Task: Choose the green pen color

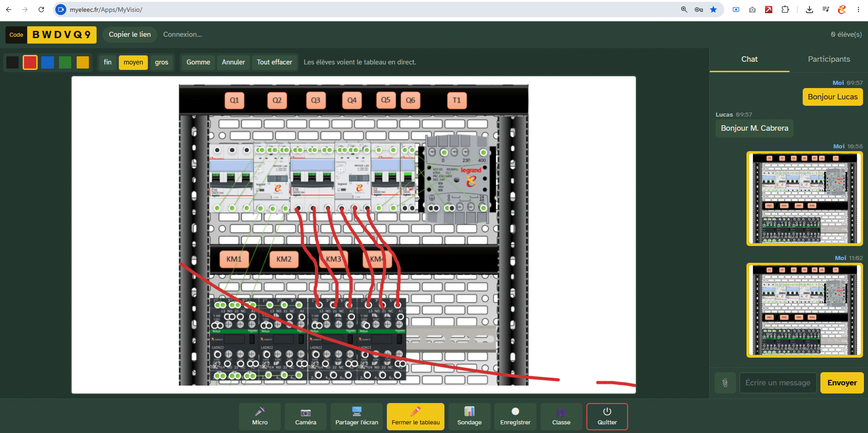Action: (x=65, y=62)
